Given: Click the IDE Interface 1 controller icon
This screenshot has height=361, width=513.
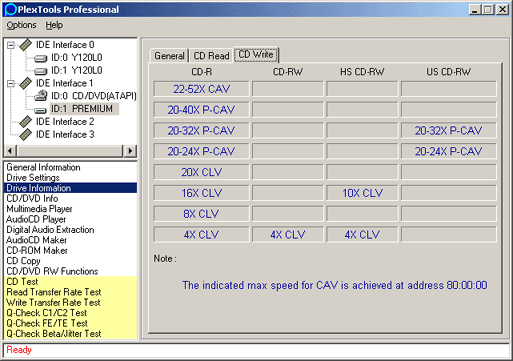Looking at the screenshot, I should pyautogui.click(x=25, y=83).
